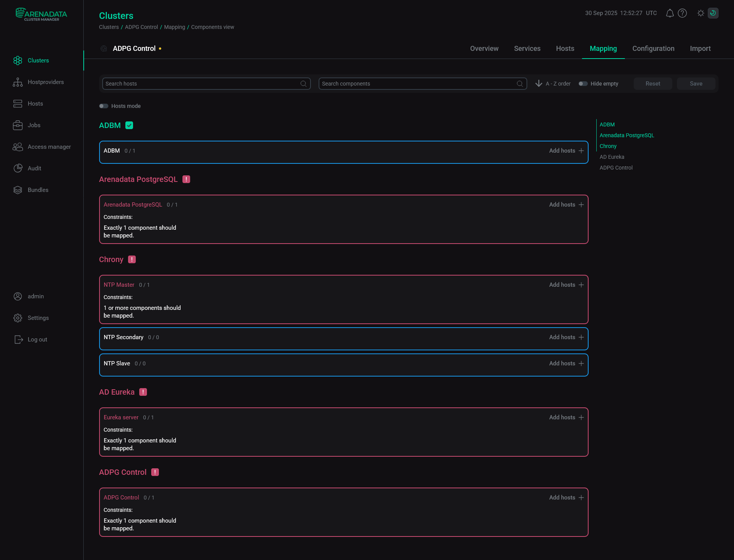Open the notifications bell
The image size is (734, 560).
tap(670, 13)
